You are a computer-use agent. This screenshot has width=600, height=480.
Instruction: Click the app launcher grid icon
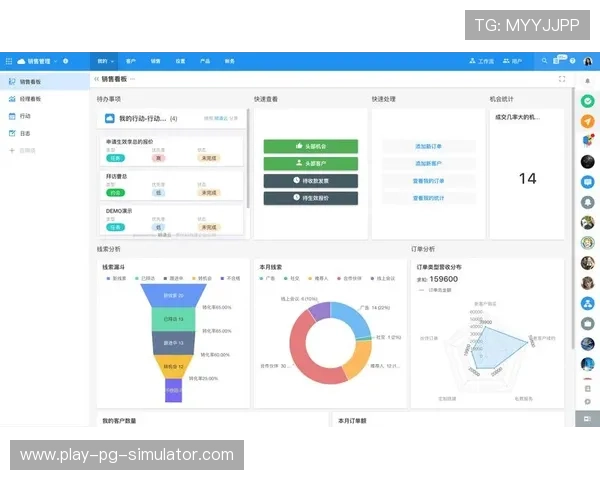[8, 61]
